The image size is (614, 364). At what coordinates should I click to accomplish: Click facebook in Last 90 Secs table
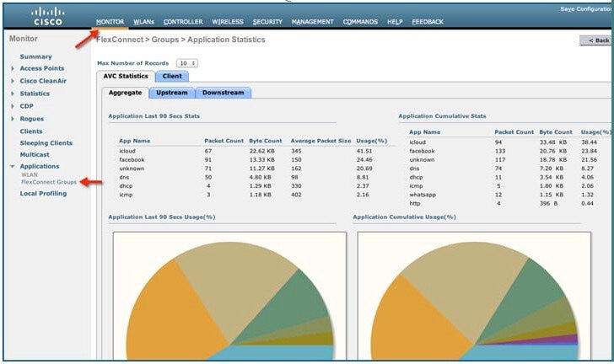tap(132, 160)
